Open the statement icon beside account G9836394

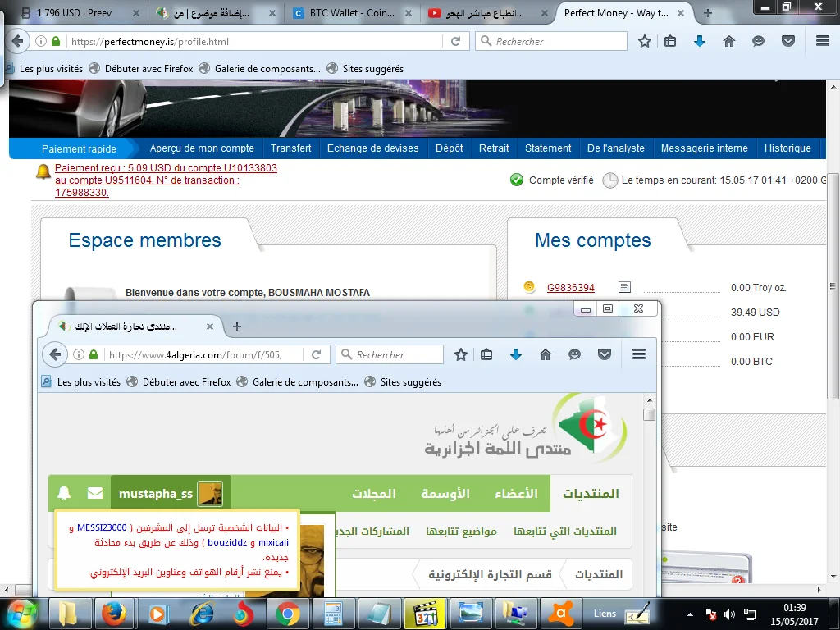pos(624,287)
